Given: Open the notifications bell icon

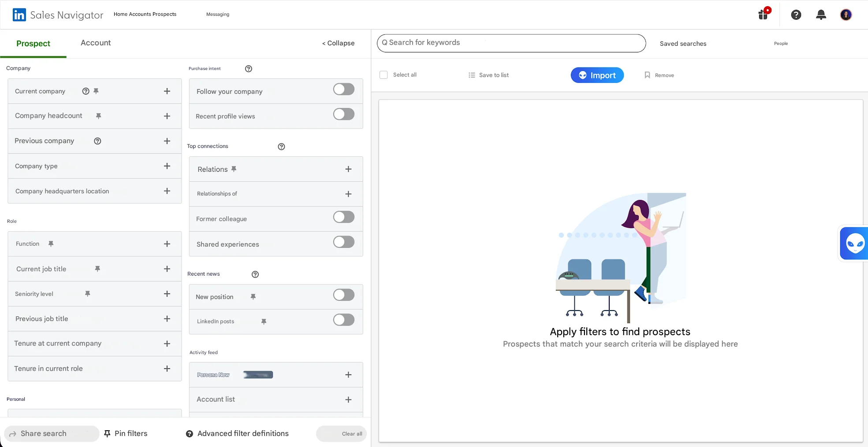Looking at the screenshot, I should (x=821, y=15).
